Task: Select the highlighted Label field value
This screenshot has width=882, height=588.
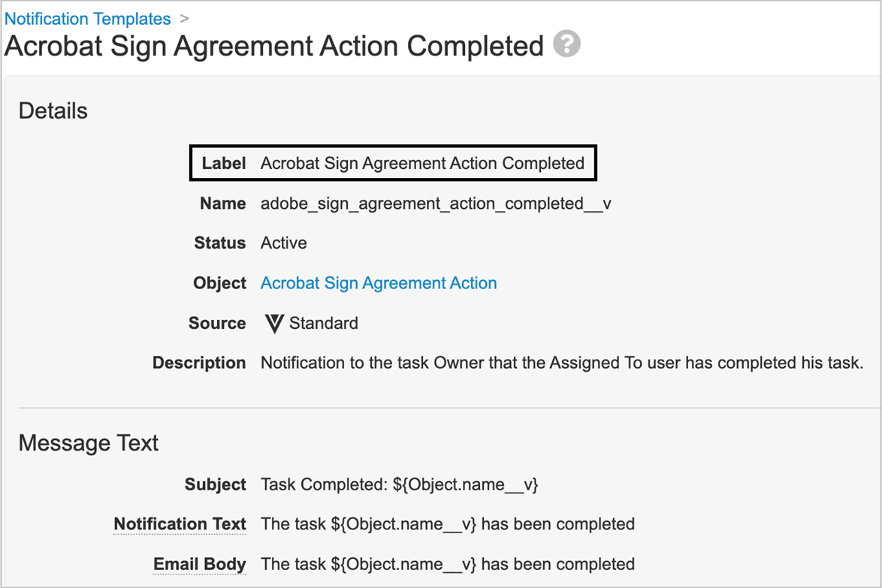Action: click(422, 163)
